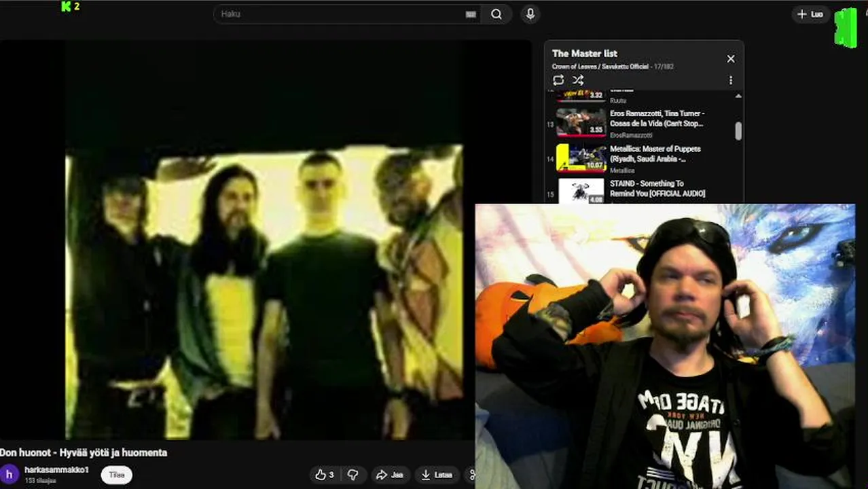Screen dimensions: 868x489
Task: Dislike the video with thumbs down
Action: point(353,475)
